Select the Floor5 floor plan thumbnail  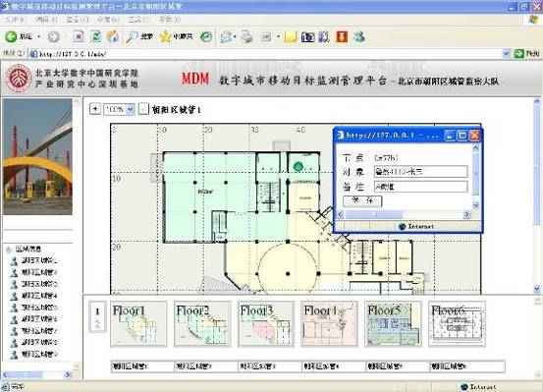coord(393,324)
